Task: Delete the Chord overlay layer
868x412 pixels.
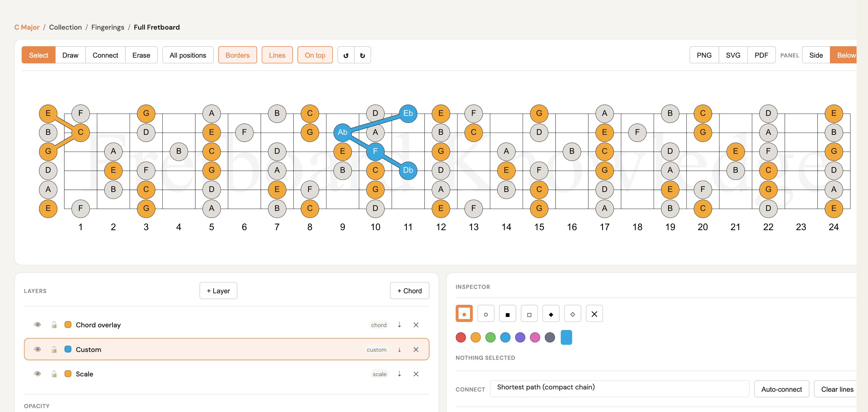Action: [416, 325]
